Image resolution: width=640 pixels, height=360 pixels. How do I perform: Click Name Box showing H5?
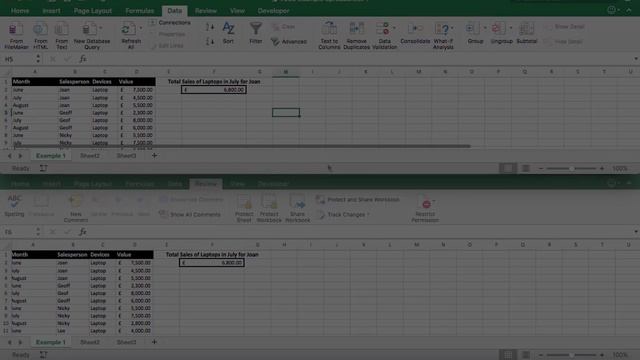(x=18, y=59)
